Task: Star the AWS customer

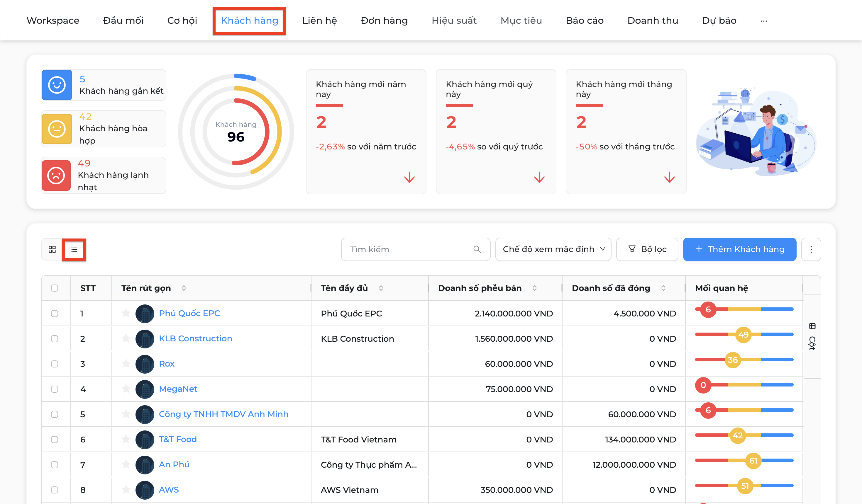Action: [x=126, y=490]
